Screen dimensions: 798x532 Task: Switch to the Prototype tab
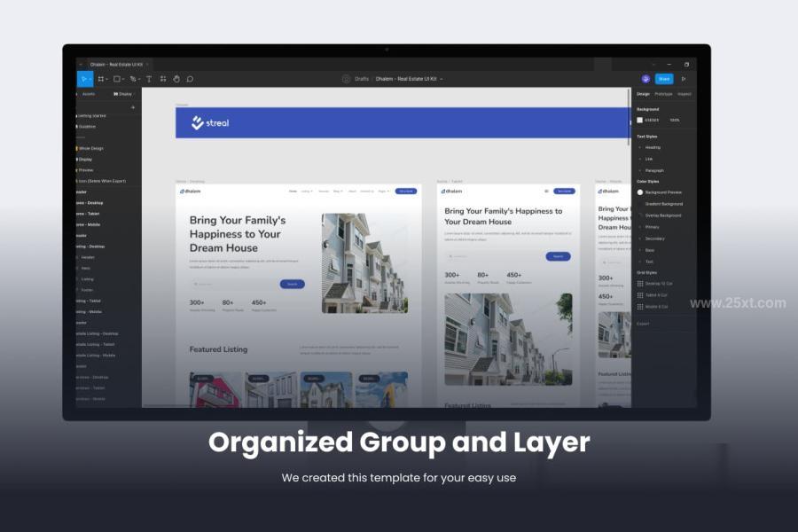[x=663, y=94]
